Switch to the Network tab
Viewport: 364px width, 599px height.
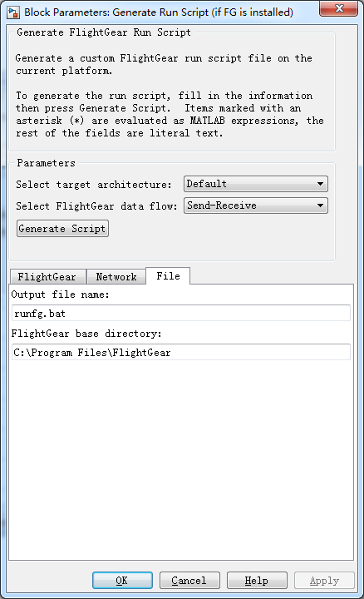[x=116, y=276]
